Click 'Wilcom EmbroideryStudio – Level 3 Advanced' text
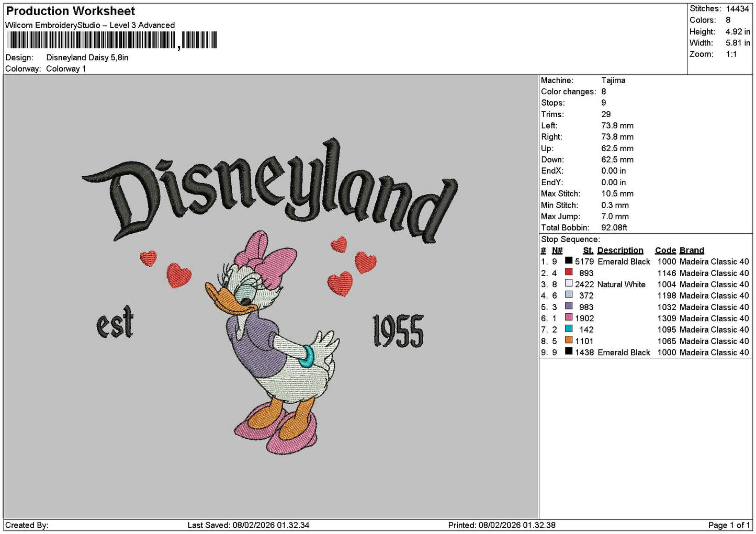The width and height of the screenshot is (756, 534). point(90,25)
